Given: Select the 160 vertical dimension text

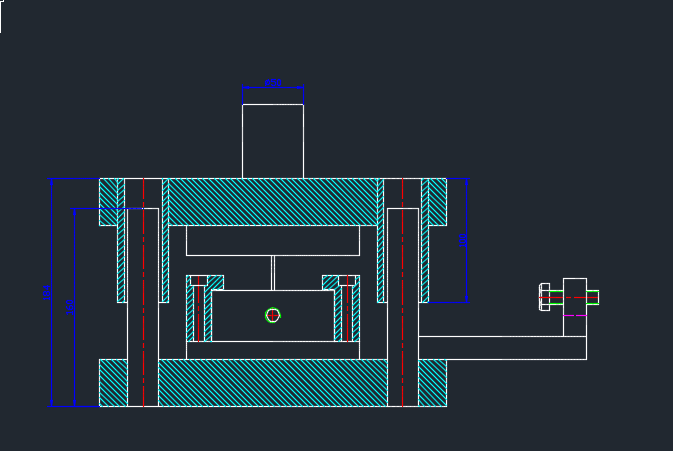Looking at the screenshot, I should click(x=70, y=307).
